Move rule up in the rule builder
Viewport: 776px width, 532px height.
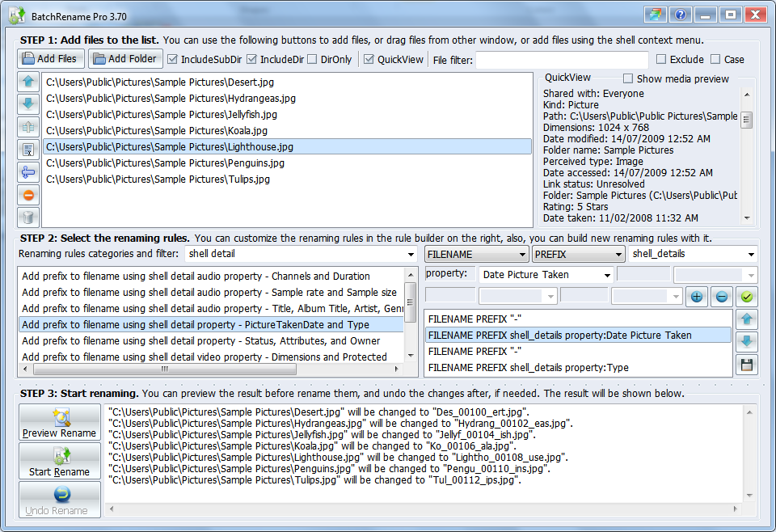[x=747, y=319]
